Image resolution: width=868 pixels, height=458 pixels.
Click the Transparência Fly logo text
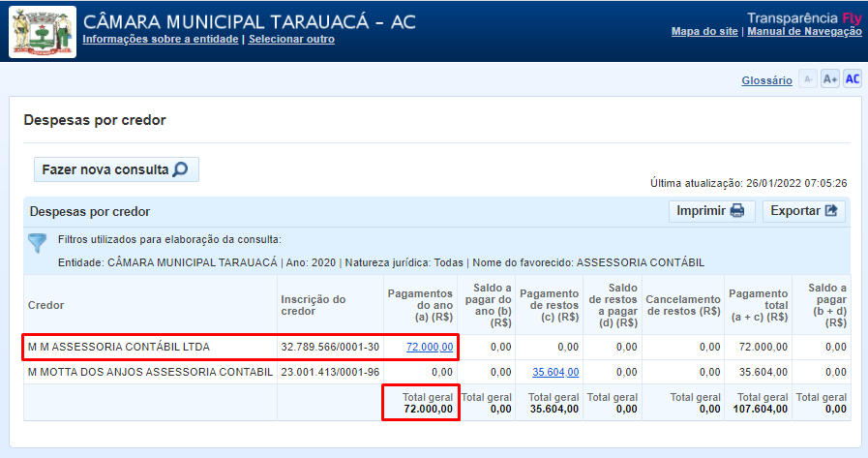pyautogui.click(x=804, y=18)
